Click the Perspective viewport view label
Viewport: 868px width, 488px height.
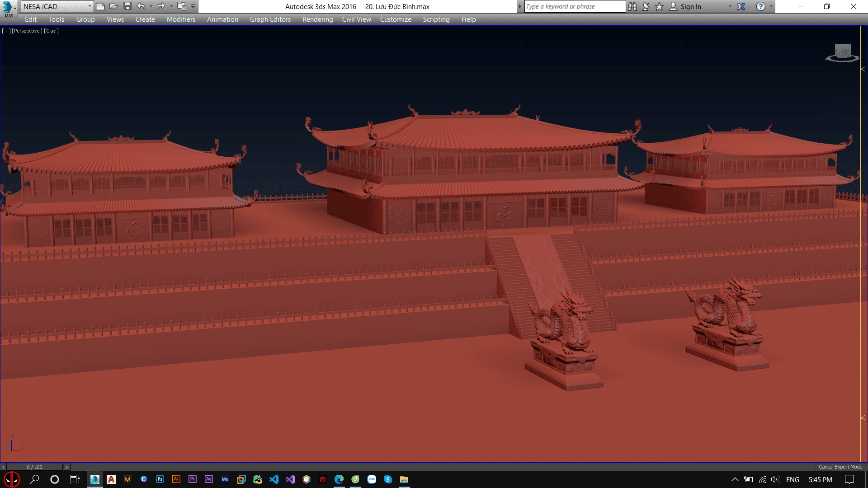[27, 31]
